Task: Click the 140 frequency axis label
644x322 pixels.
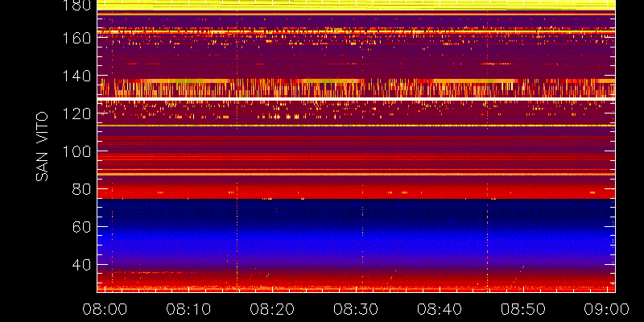Action: coord(76,76)
